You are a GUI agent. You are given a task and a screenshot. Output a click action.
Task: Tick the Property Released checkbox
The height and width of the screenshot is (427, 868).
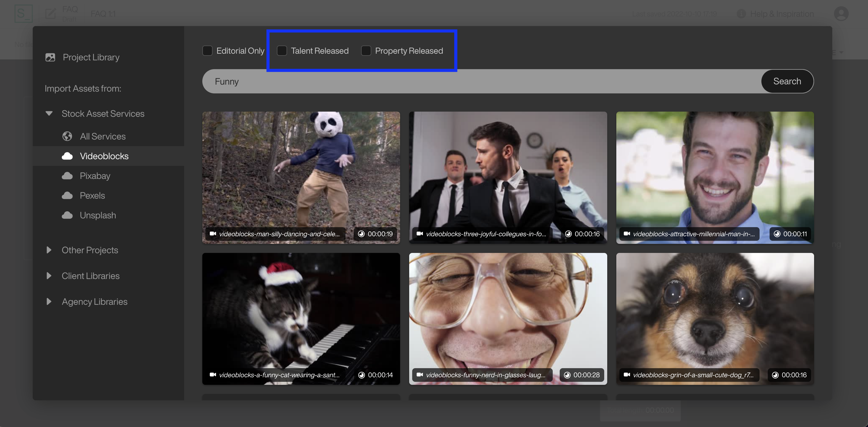click(366, 51)
